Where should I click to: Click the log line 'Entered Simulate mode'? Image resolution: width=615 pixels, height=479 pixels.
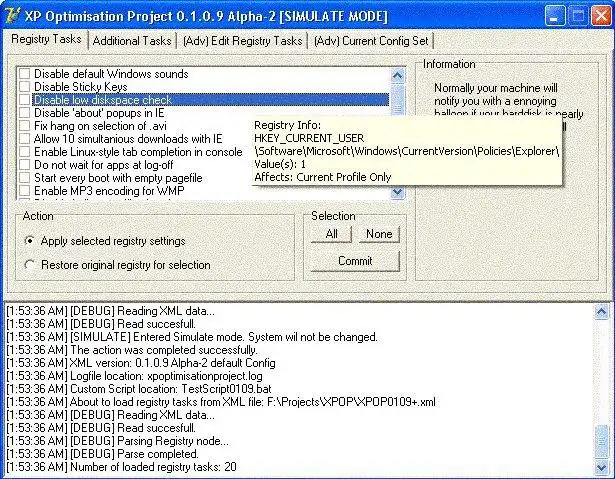click(192, 337)
